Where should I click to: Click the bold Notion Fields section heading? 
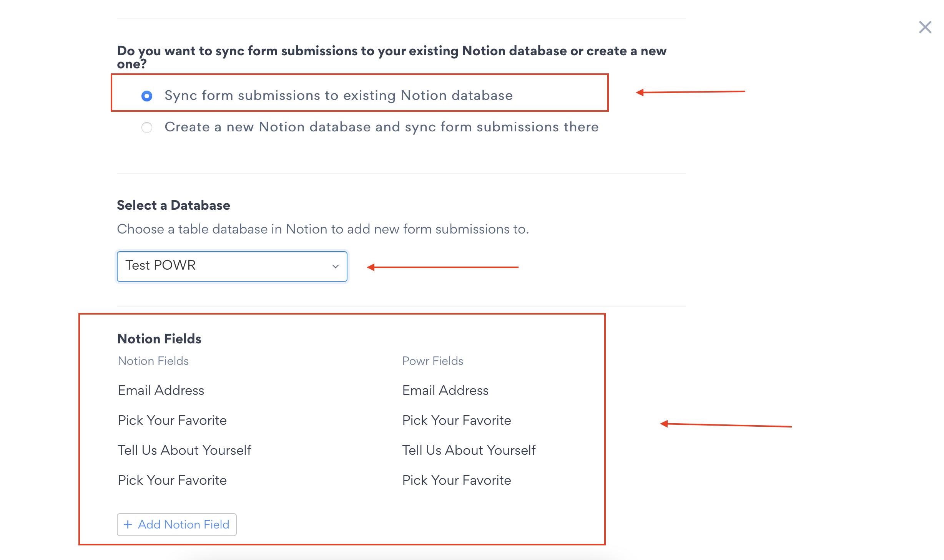160,339
